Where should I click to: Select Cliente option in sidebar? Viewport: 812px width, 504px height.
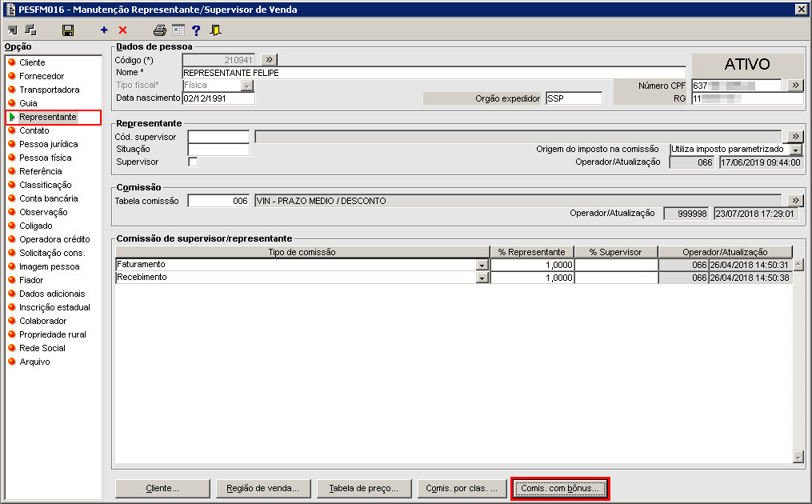click(x=32, y=62)
